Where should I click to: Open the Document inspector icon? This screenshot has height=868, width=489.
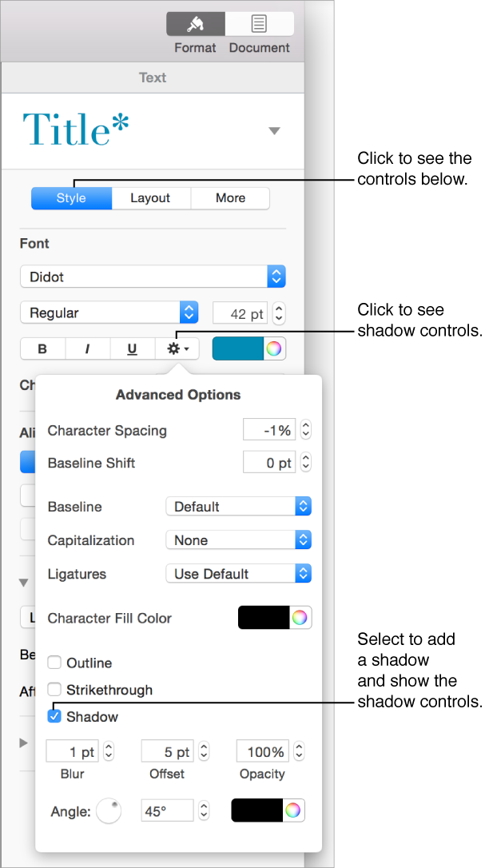coord(260,24)
